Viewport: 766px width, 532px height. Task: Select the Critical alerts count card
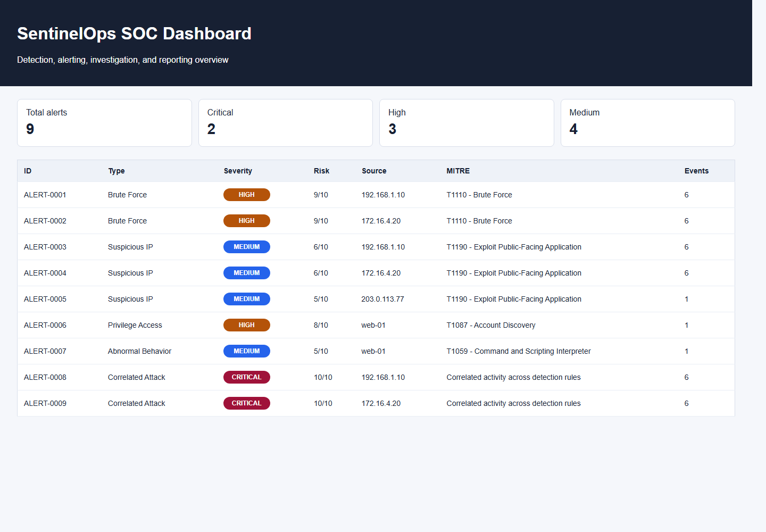pos(285,123)
